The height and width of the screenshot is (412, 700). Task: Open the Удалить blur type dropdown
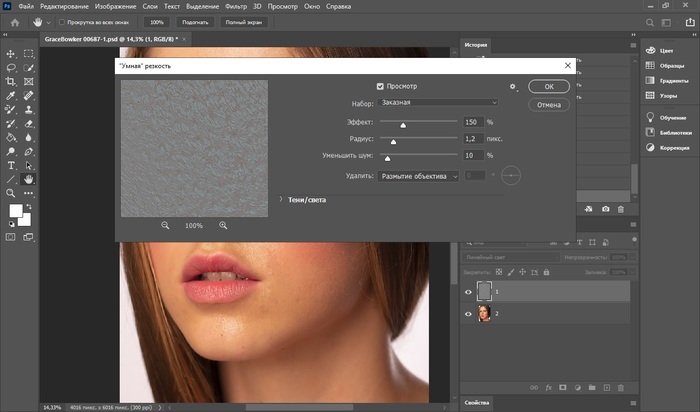[x=418, y=176]
